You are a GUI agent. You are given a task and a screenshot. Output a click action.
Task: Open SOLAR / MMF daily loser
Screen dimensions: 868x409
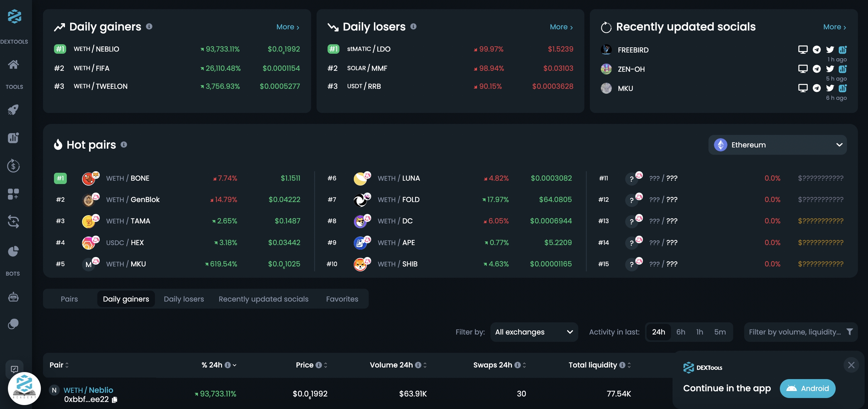coord(367,68)
